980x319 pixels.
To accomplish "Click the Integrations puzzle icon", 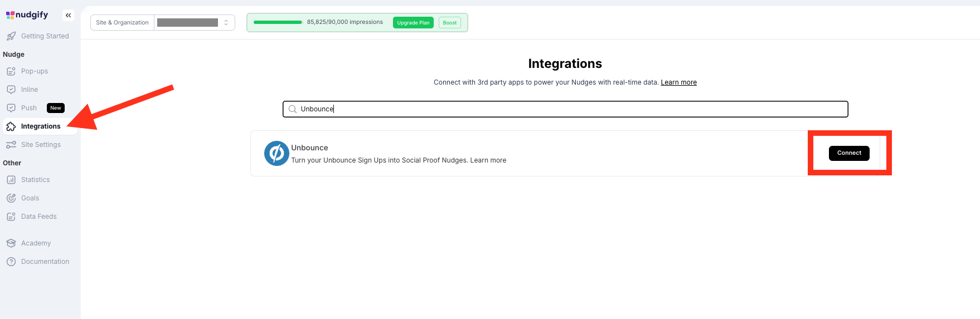I will 11,126.
